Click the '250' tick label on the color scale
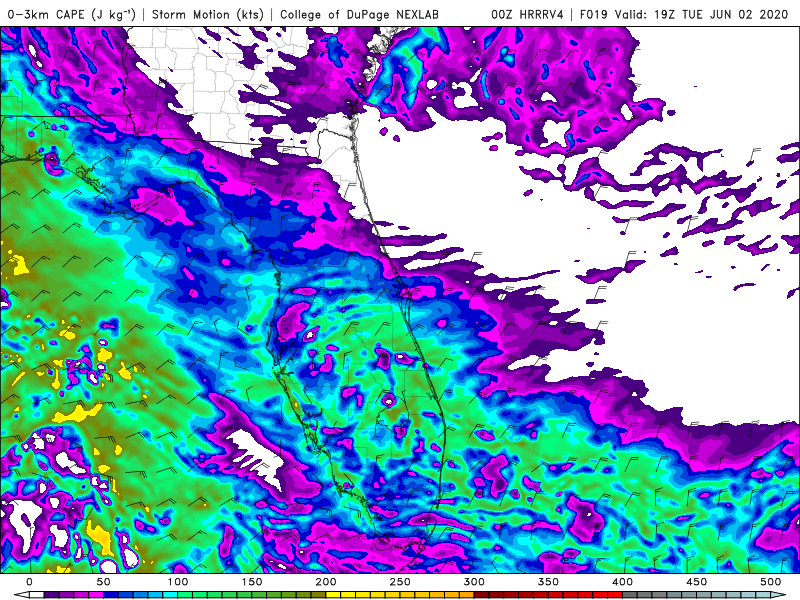 [x=399, y=582]
